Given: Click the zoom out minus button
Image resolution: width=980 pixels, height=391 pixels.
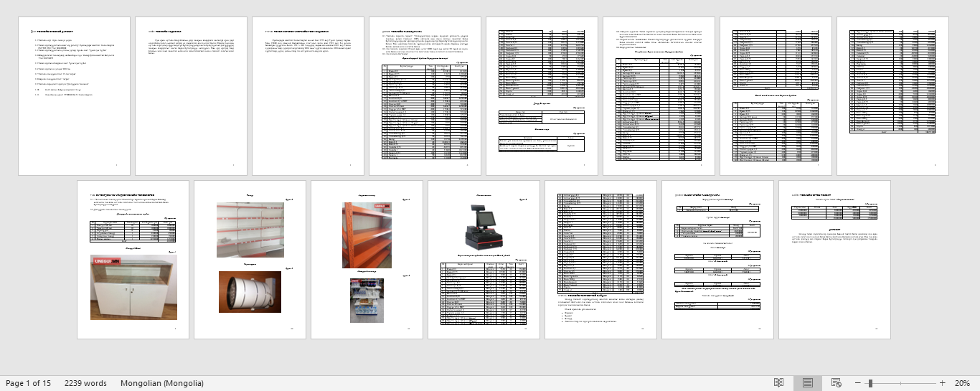Looking at the screenshot, I should pyautogui.click(x=858, y=383).
